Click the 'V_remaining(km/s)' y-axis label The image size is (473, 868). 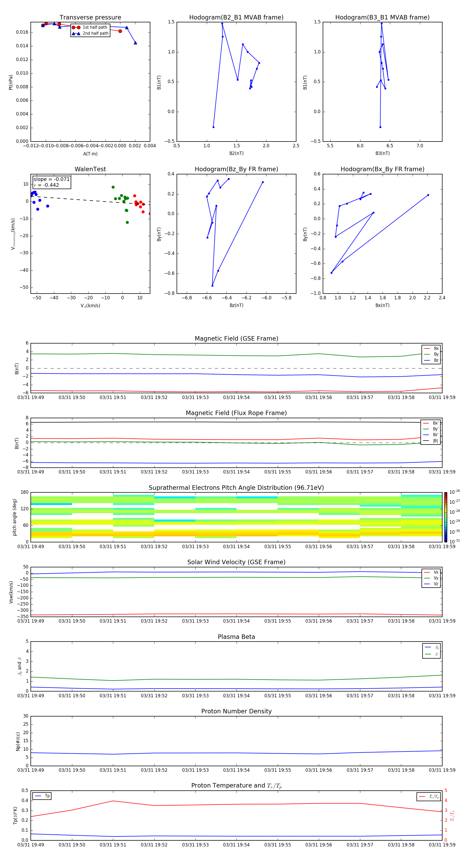[x=13, y=234]
